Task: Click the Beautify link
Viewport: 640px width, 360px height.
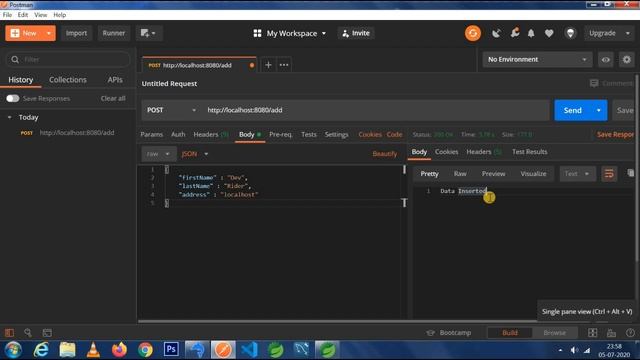Action: [x=384, y=154]
